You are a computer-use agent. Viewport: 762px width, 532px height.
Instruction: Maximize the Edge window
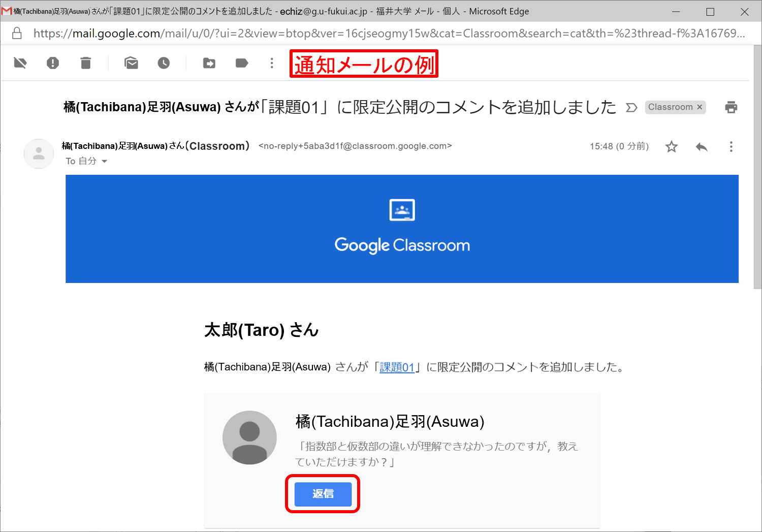(710, 12)
